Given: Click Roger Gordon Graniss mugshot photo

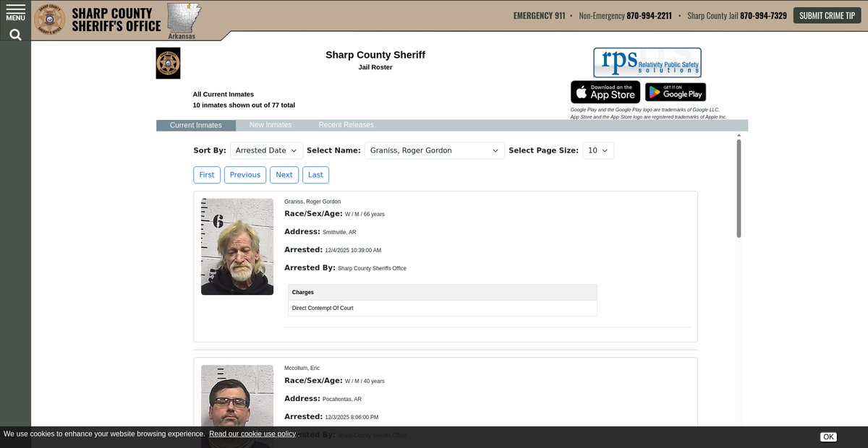Looking at the screenshot, I should (x=237, y=246).
